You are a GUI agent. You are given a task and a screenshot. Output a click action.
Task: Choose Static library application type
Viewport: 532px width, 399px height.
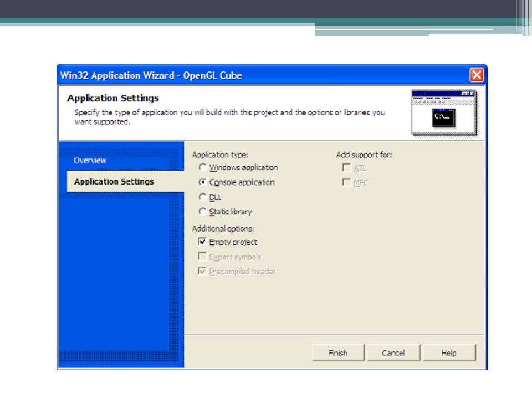click(203, 212)
